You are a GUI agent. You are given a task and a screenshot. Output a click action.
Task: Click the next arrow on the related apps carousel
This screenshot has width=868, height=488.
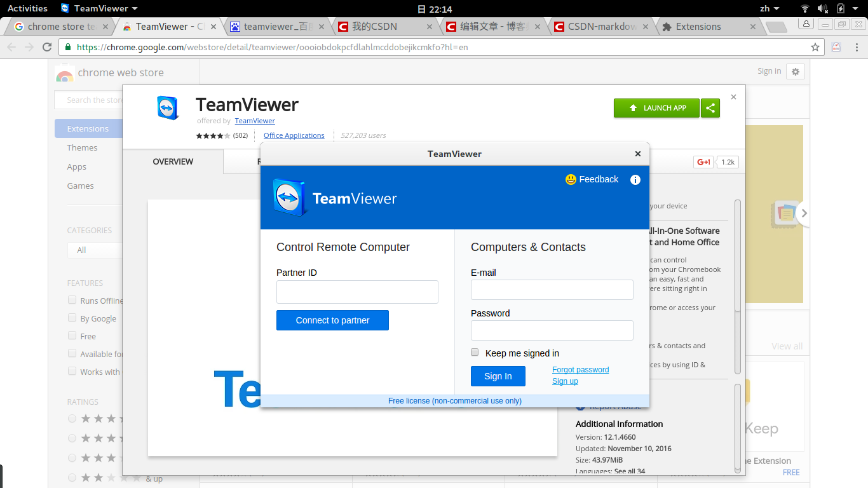804,213
